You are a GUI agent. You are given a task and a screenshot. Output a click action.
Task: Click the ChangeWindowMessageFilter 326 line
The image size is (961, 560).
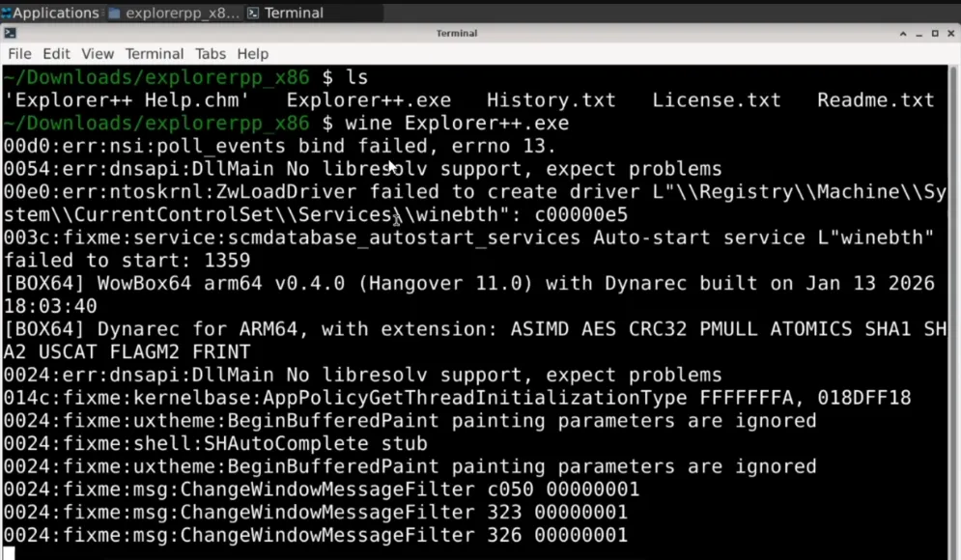click(x=315, y=536)
